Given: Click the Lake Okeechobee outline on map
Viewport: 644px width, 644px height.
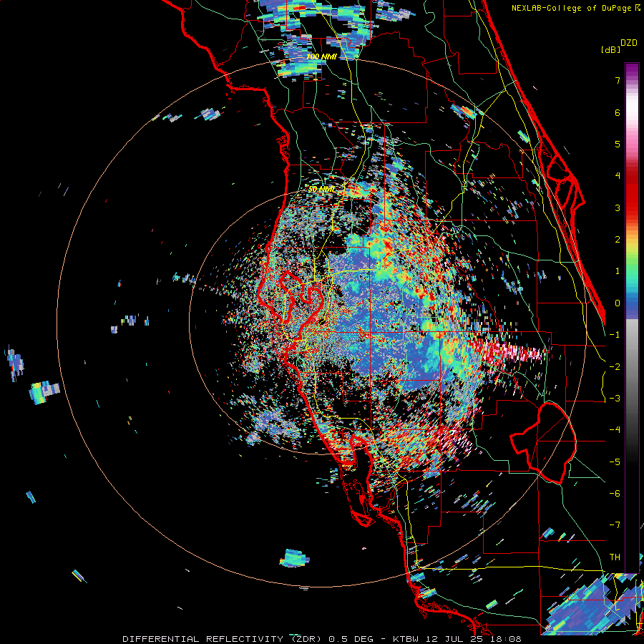Looking at the screenshot, I should 545,442.
